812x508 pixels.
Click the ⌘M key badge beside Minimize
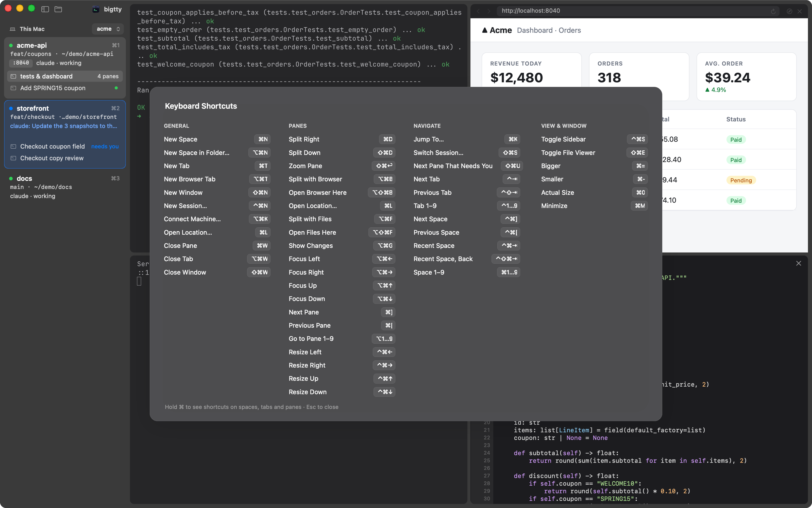click(x=639, y=206)
